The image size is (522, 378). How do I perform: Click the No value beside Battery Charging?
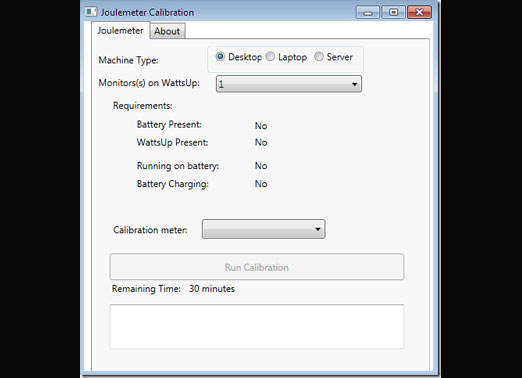261,184
